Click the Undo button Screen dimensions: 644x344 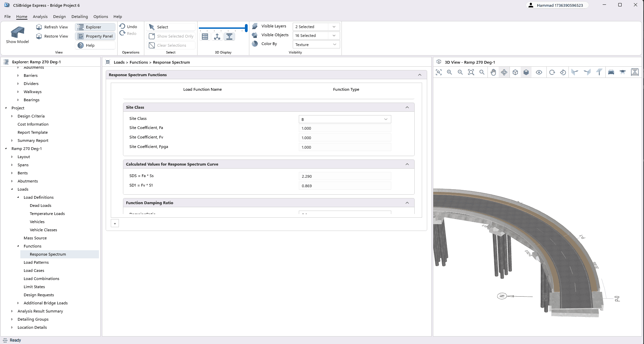coord(128,27)
